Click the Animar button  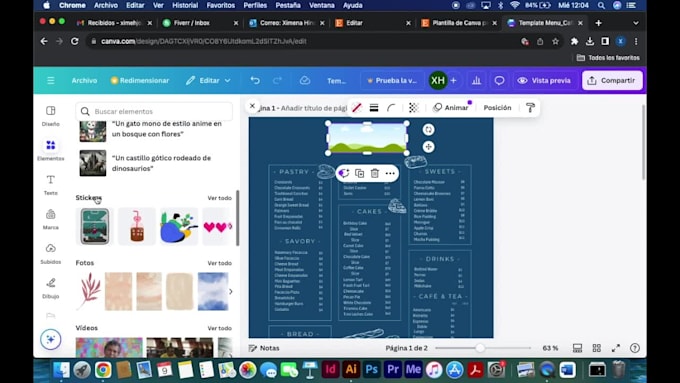[451, 108]
